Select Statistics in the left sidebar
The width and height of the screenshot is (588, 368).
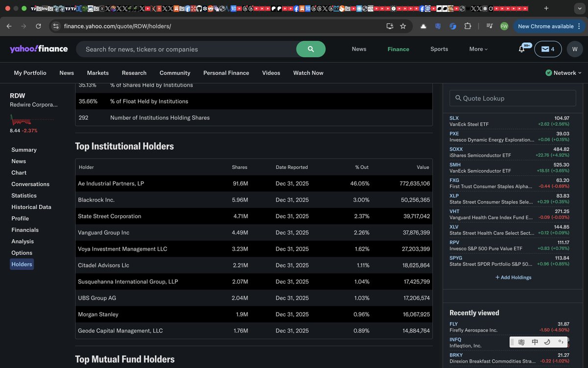pyautogui.click(x=24, y=195)
